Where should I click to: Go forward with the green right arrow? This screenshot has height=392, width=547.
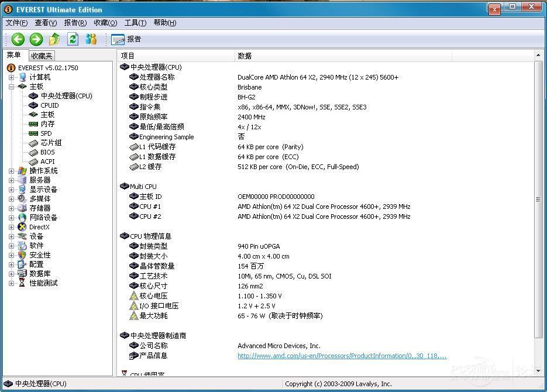[x=36, y=39]
